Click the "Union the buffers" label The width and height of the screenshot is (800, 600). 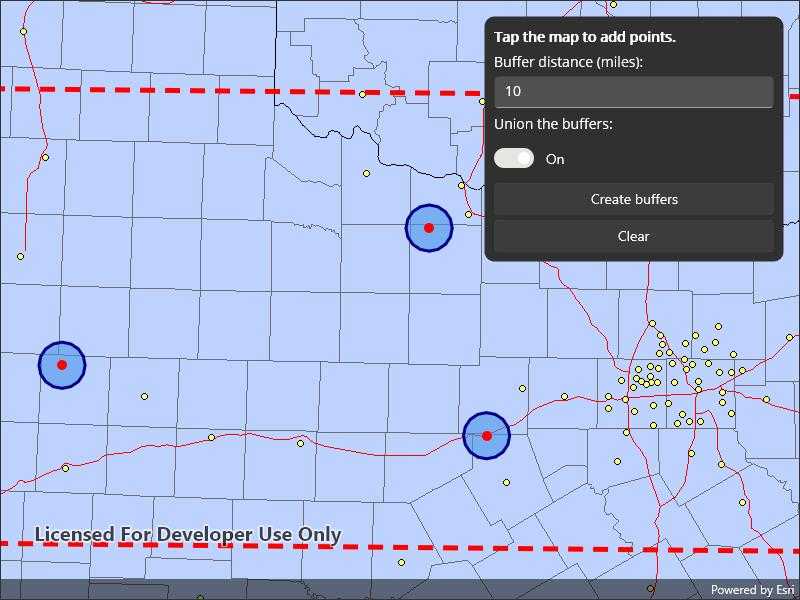coord(553,125)
